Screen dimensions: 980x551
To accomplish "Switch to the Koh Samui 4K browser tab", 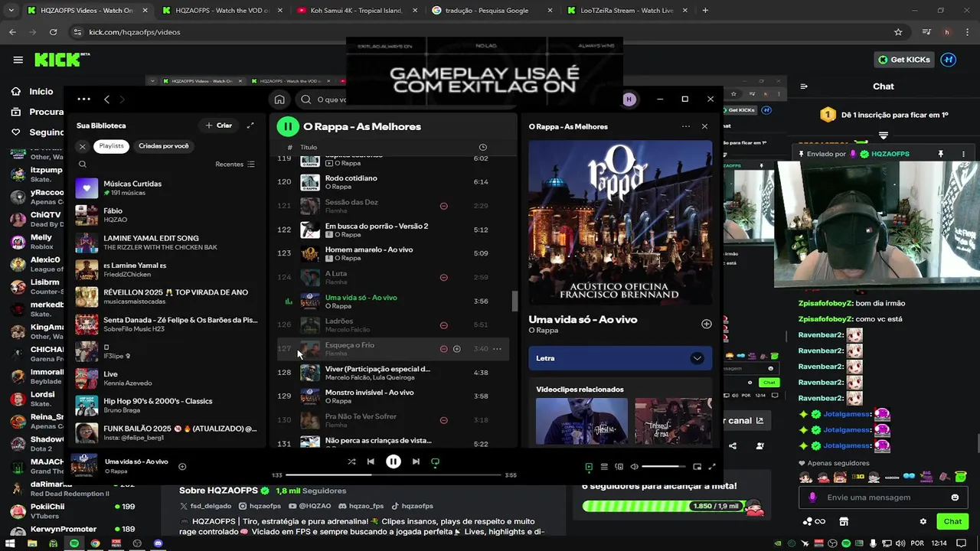I will [x=358, y=11].
